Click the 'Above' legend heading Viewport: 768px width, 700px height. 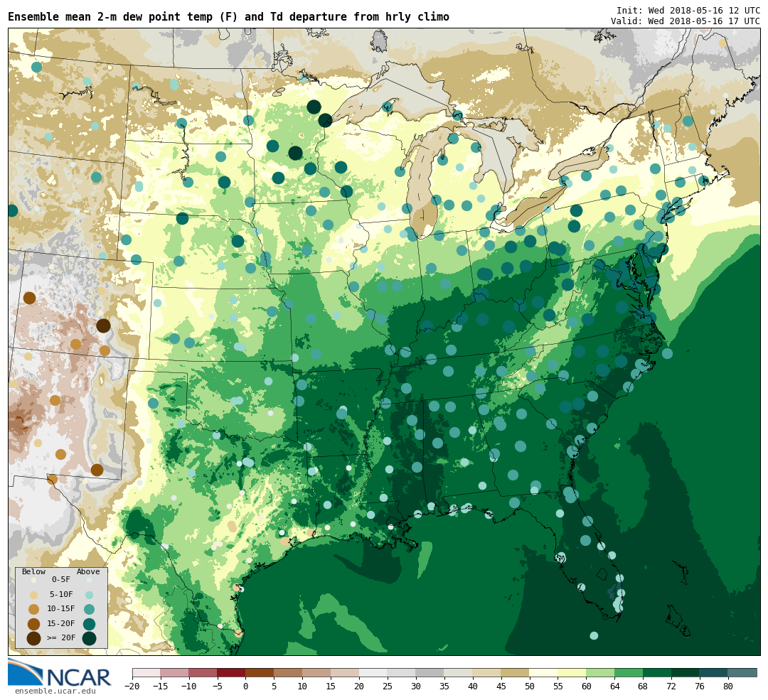[x=88, y=572]
